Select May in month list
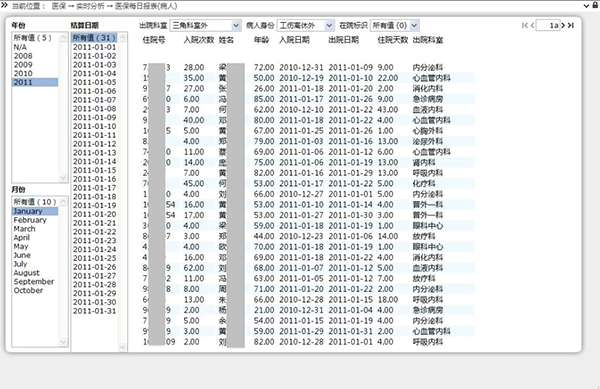600x389 pixels. pos(35,246)
